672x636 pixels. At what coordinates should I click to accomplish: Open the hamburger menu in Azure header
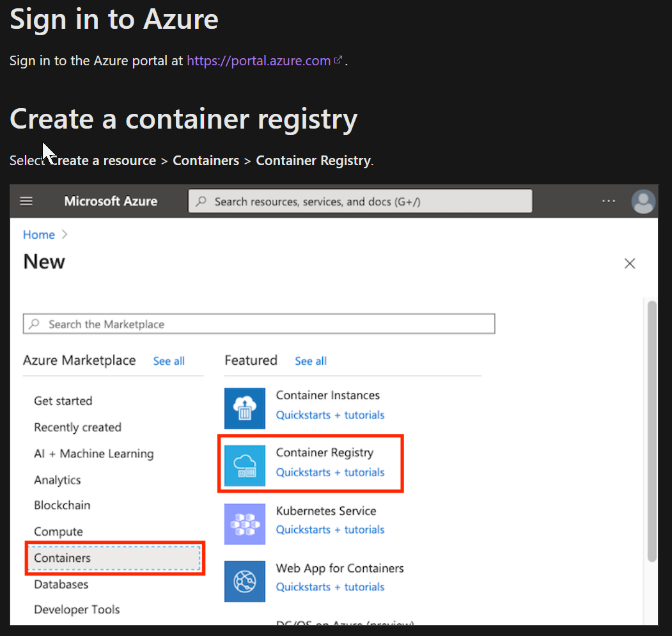click(x=26, y=202)
